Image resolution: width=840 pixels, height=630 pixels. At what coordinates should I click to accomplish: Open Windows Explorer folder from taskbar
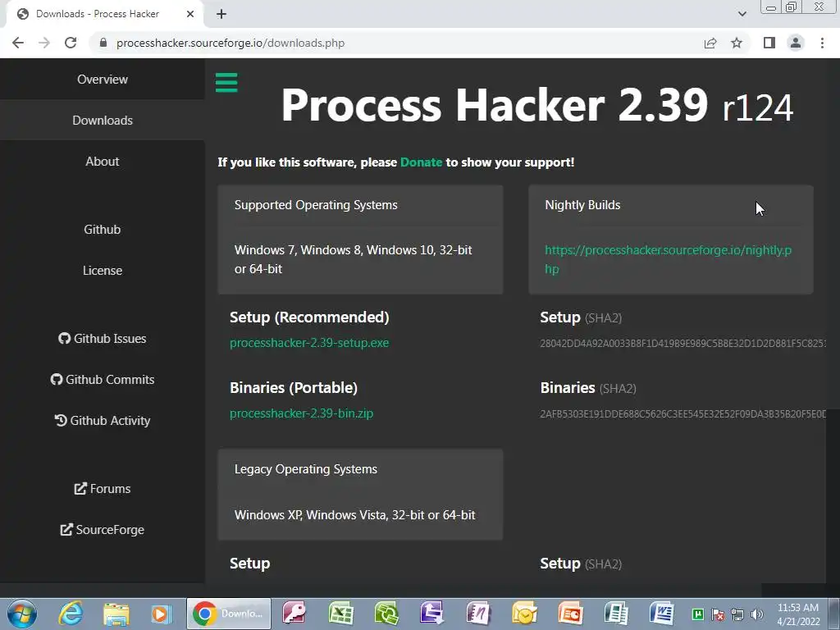pyautogui.click(x=116, y=614)
